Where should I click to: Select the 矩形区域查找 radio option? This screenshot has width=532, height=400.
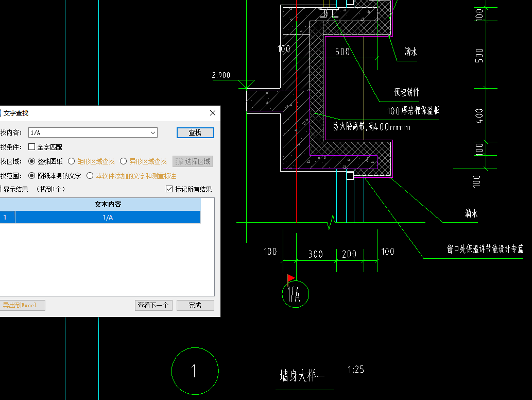coord(71,161)
